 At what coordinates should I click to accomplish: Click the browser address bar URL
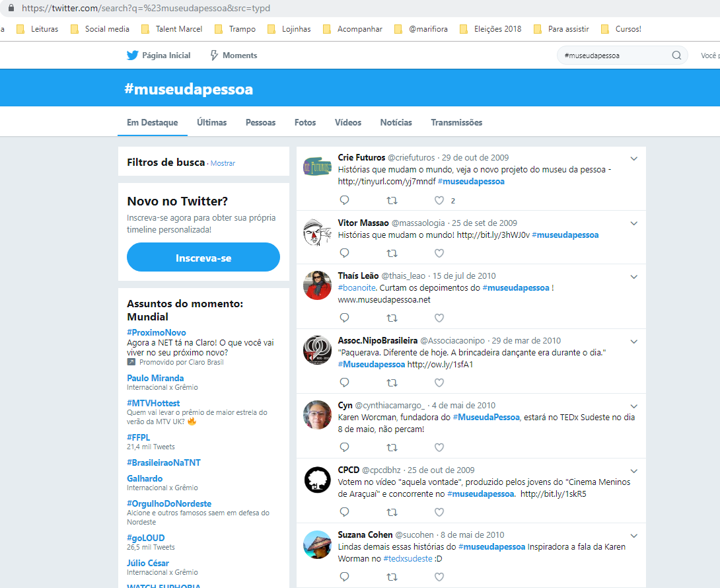coord(146,9)
